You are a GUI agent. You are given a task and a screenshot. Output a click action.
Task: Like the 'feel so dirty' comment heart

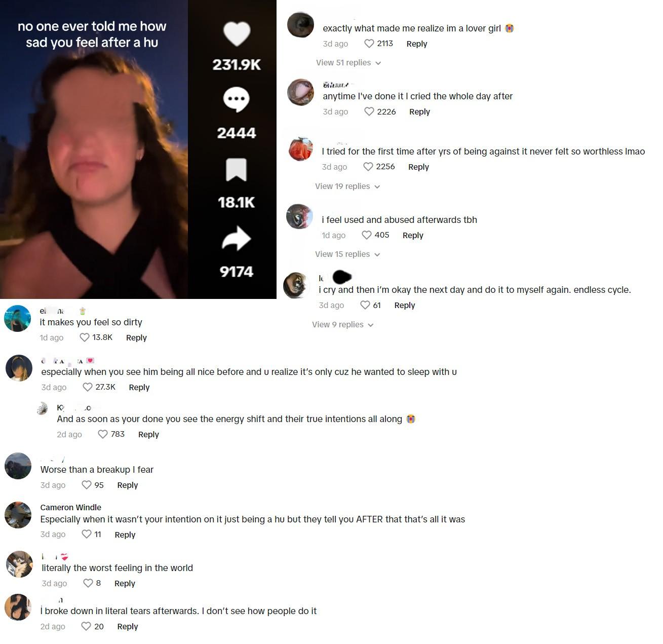[85, 337]
